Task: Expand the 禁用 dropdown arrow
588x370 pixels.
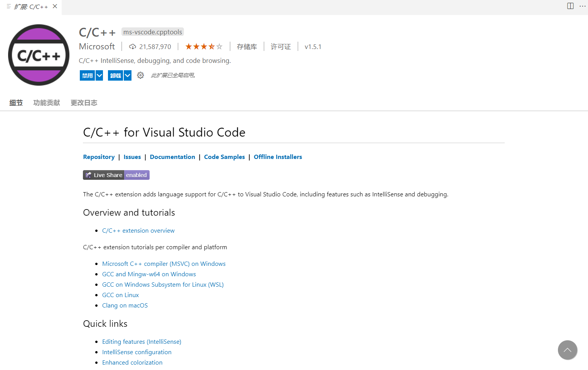Action: click(x=99, y=76)
